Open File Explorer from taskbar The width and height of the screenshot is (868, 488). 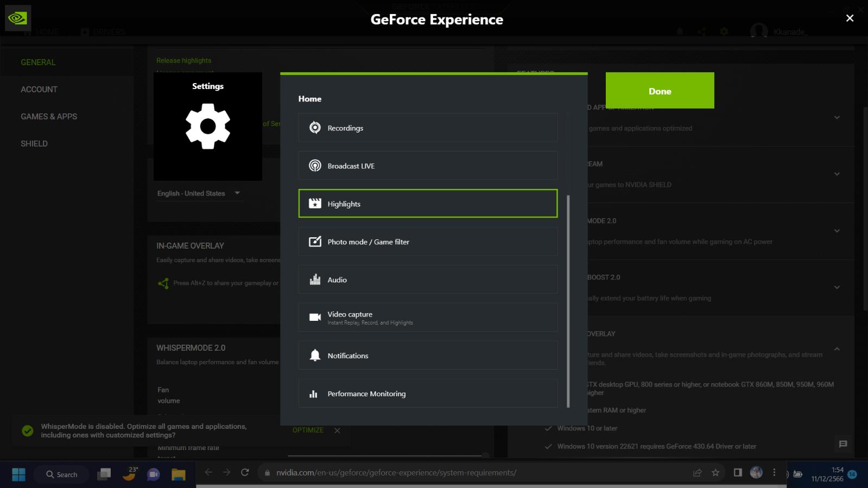[x=179, y=474]
